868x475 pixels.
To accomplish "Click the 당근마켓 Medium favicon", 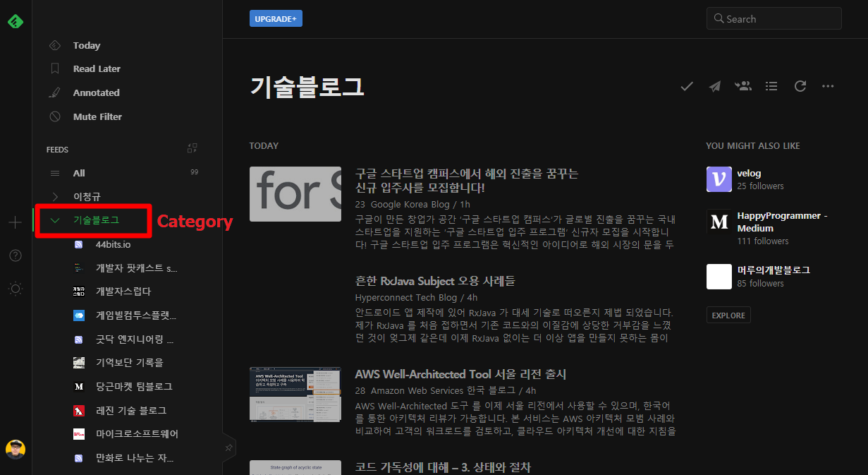I will click(79, 387).
